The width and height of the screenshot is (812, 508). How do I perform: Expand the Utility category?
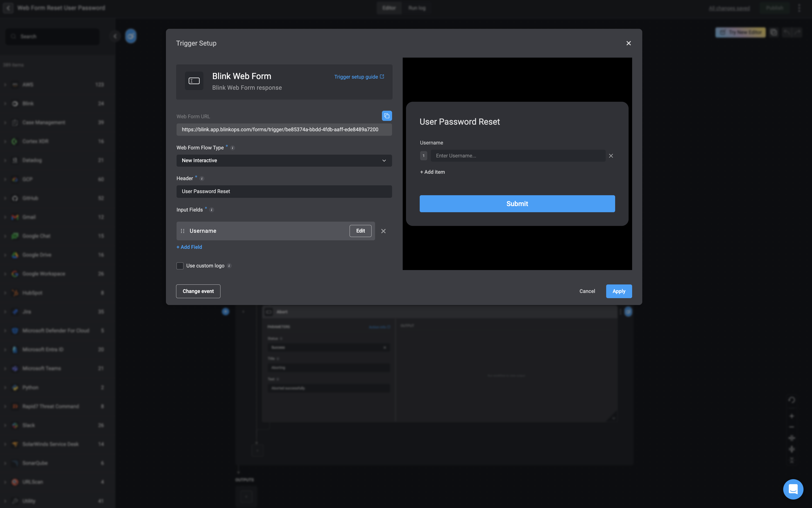click(5, 501)
